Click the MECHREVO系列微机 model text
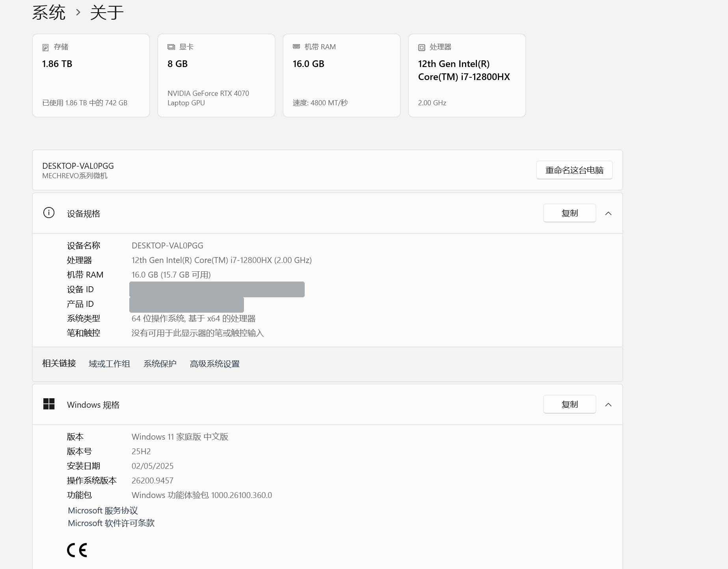 [x=75, y=176]
